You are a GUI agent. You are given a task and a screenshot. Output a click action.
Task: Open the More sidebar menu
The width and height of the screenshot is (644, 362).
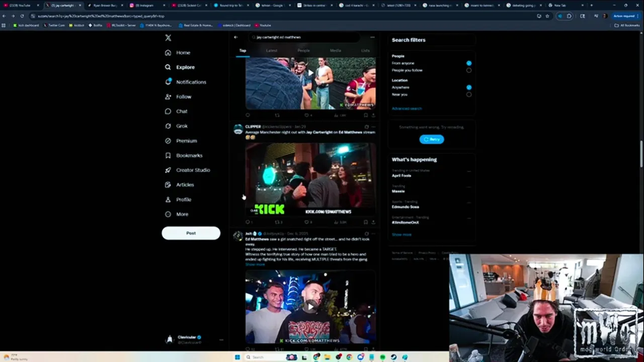177,214
